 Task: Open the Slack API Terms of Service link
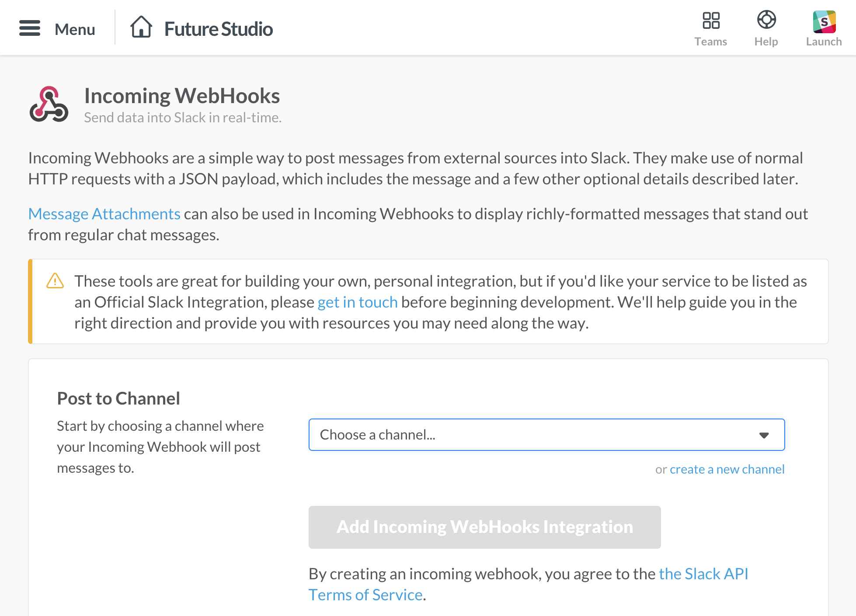coord(703,574)
